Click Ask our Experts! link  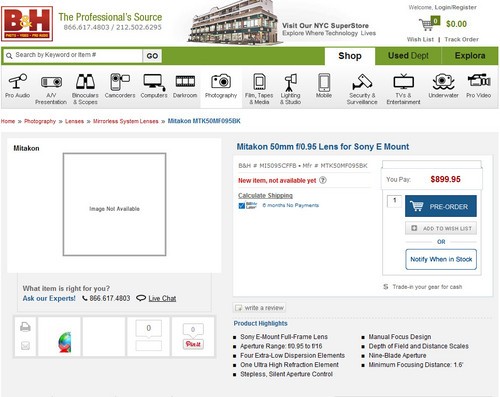tap(49, 298)
